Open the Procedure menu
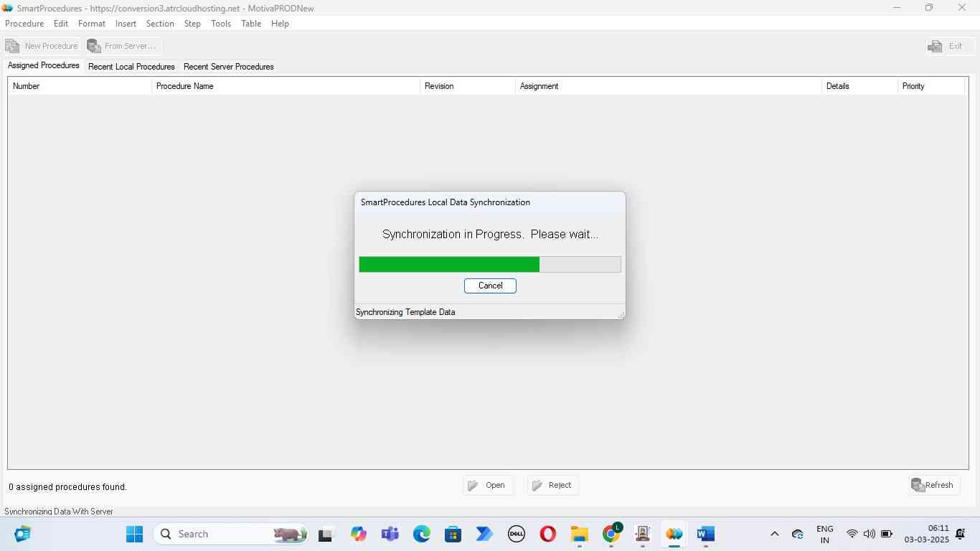Viewport: 980px width, 551px height. pyautogui.click(x=24, y=24)
